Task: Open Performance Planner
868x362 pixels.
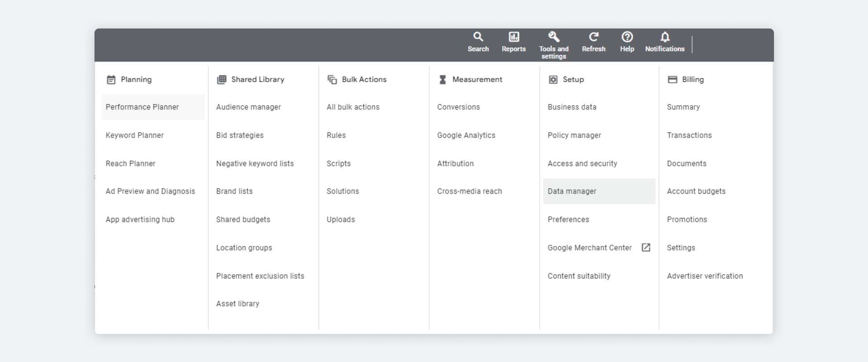Action: [142, 107]
